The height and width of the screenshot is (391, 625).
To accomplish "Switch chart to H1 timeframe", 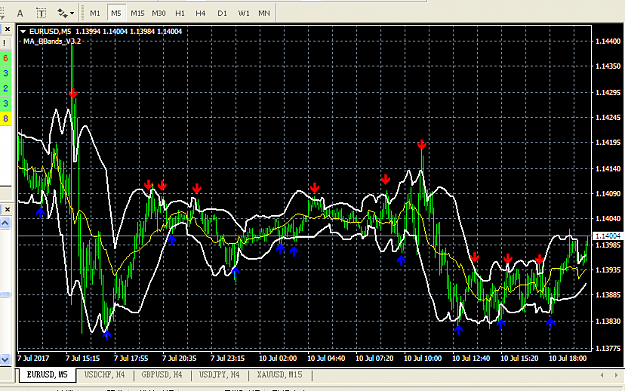I will tap(180, 13).
